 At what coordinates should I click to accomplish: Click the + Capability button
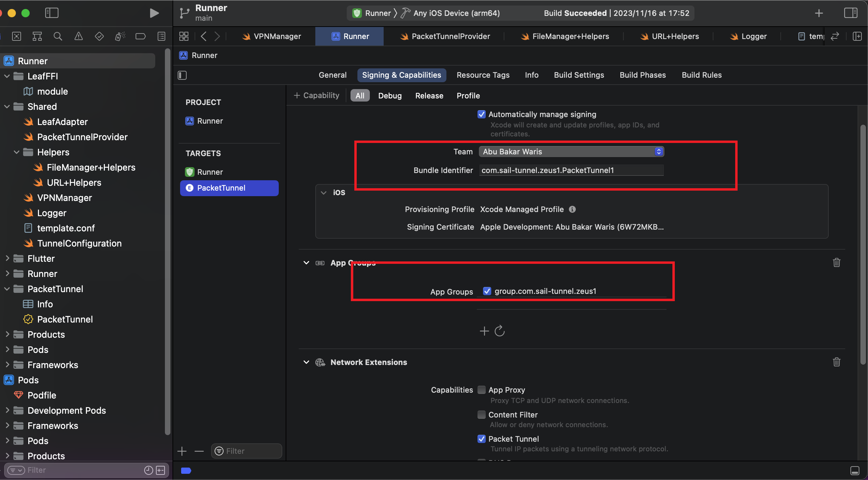316,96
